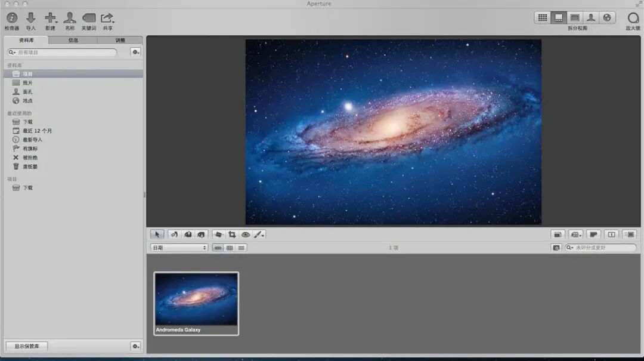Viewport: 644px width, 361px height.
Task: Toggle filmstrip layout for the browser
Action: coord(218,248)
